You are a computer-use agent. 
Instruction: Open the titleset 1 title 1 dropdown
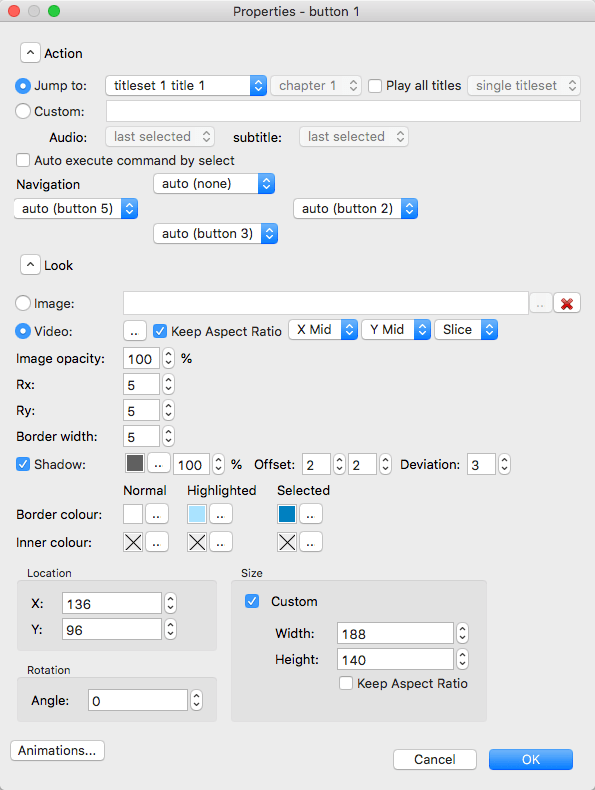tap(186, 86)
